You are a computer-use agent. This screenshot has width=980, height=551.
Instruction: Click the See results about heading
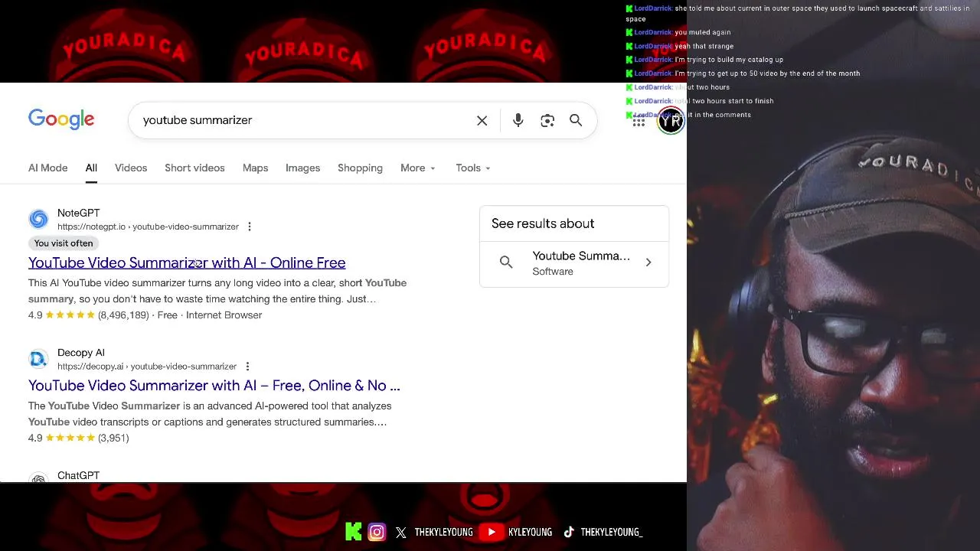point(543,223)
